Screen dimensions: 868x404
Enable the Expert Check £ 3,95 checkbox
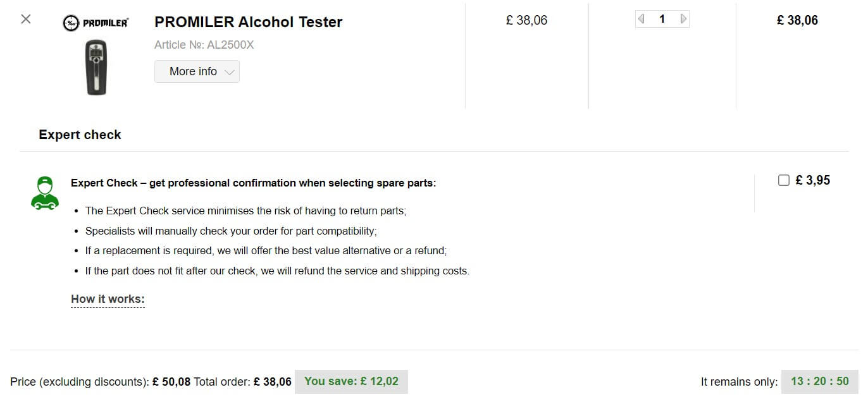(783, 180)
